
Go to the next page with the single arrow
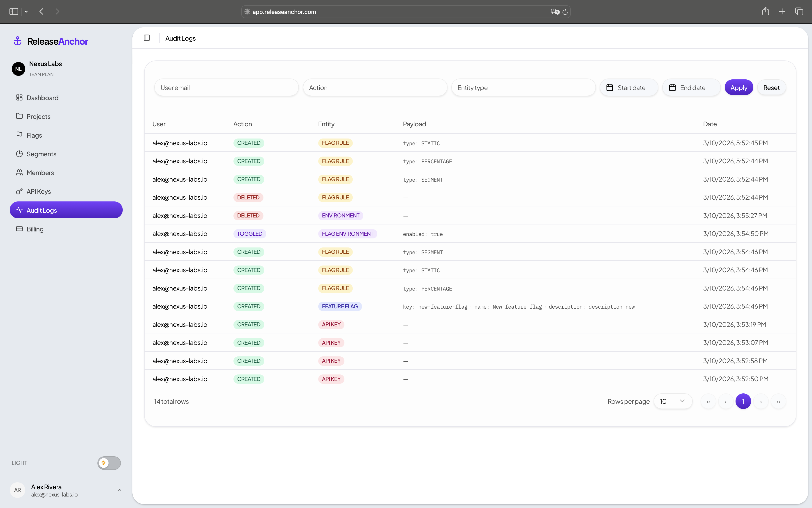pos(761,402)
